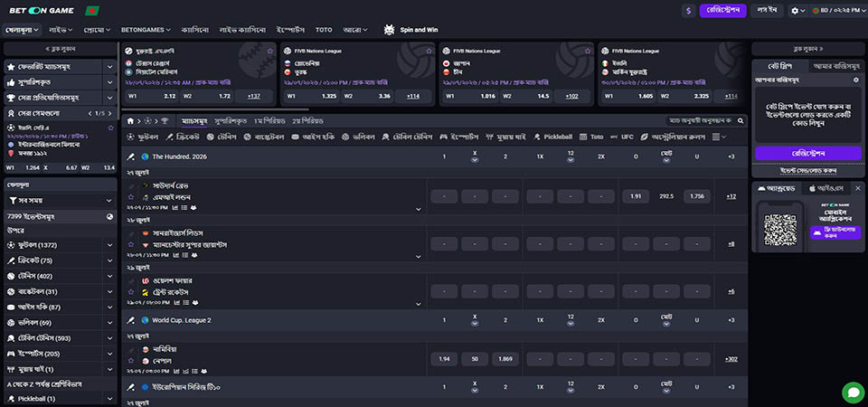Image resolution: width=868 pixels, height=407 pixels.
Task: Go to the home breadcrumb icon
Action: 130,120
